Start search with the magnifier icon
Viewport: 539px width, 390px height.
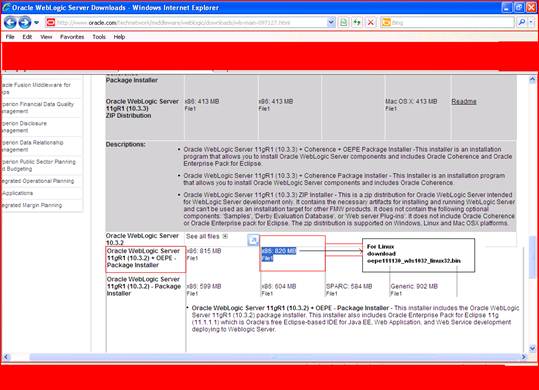(x=521, y=23)
